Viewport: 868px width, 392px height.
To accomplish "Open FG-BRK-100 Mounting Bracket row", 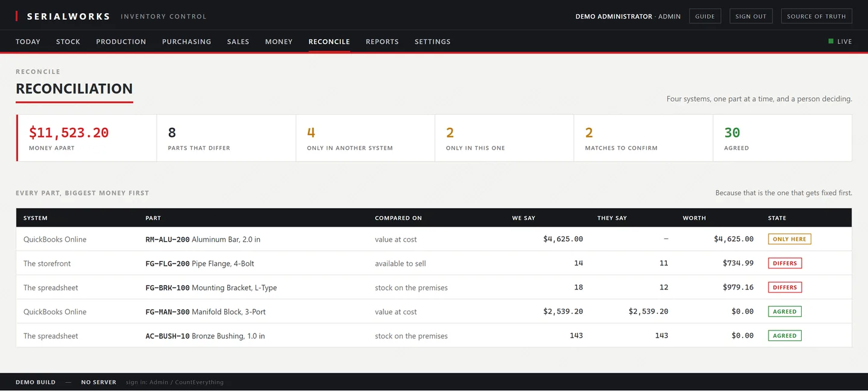I will (x=434, y=288).
